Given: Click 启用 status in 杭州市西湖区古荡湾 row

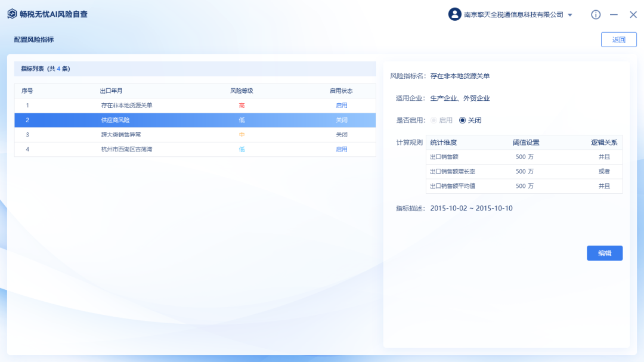Looking at the screenshot, I should (x=341, y=149).
